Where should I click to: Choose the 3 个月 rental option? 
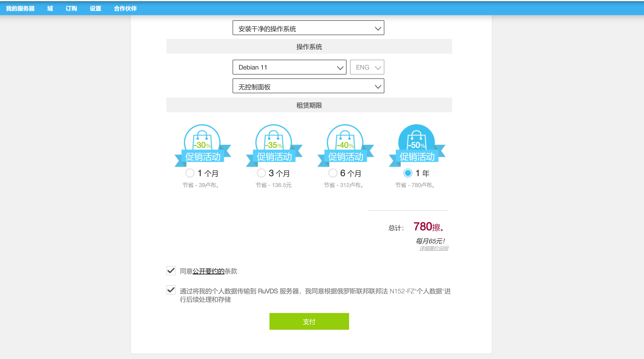coord(261,173)
